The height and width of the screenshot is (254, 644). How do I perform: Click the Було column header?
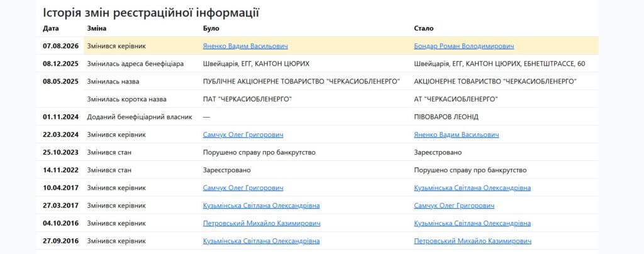211,29
